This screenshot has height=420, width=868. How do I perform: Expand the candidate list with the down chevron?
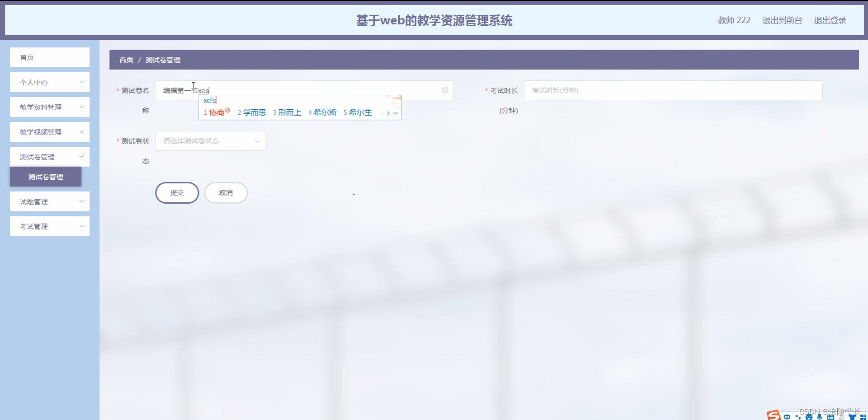coord(396,113)
